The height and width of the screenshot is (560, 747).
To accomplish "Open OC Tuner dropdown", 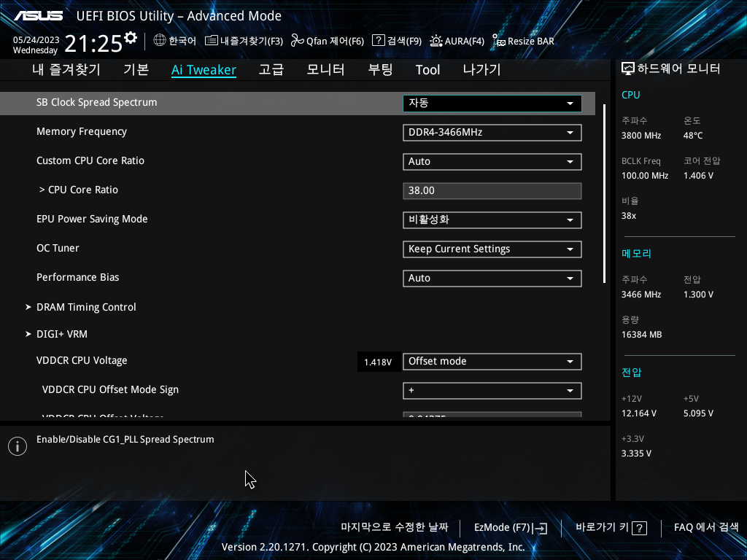I will coord(492,249).
